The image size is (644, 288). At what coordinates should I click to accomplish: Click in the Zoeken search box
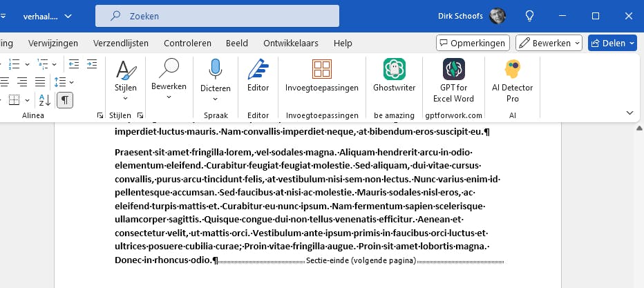217,16
